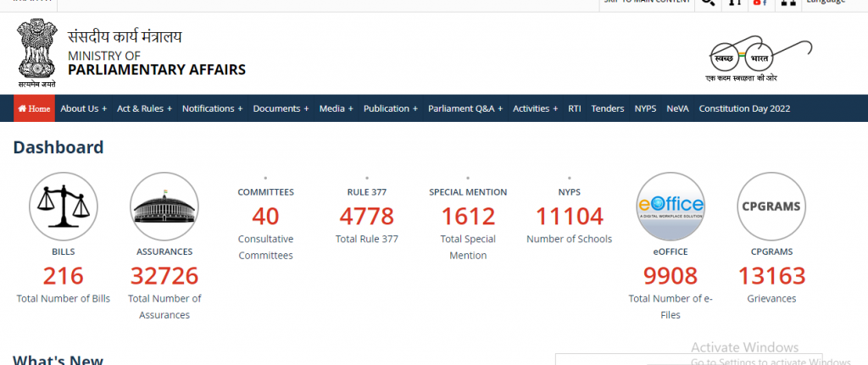Go to the Home tab
The height and width of the screenshot is (365, 868).
(x=34, y=108)
